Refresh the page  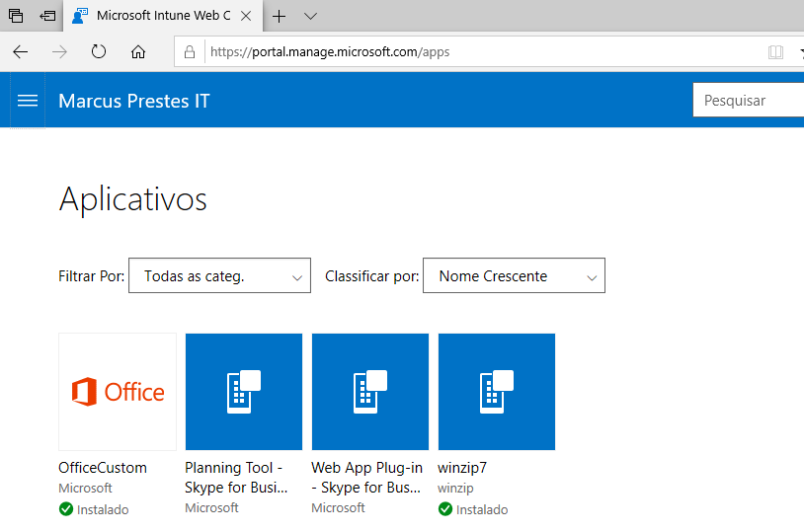(99, 51)
